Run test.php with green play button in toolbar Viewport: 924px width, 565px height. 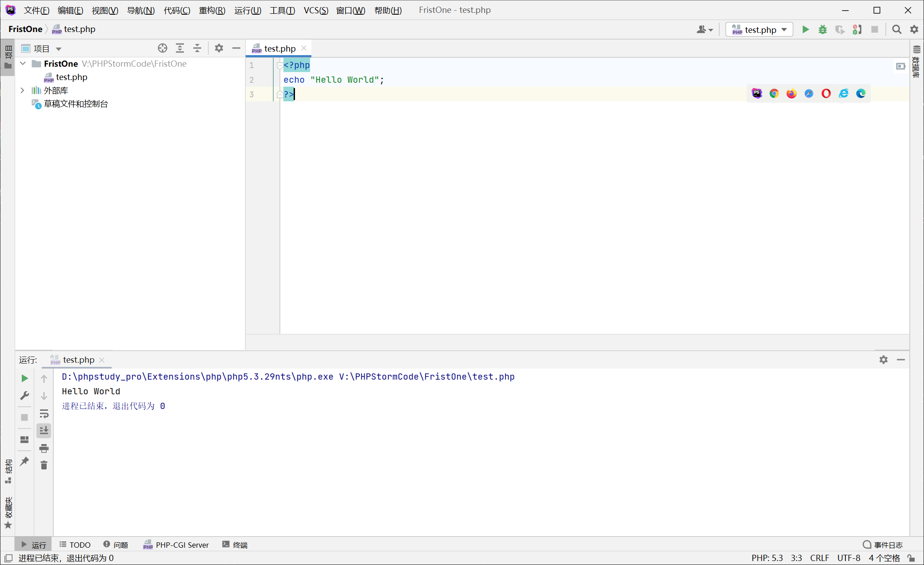point(805,29)
